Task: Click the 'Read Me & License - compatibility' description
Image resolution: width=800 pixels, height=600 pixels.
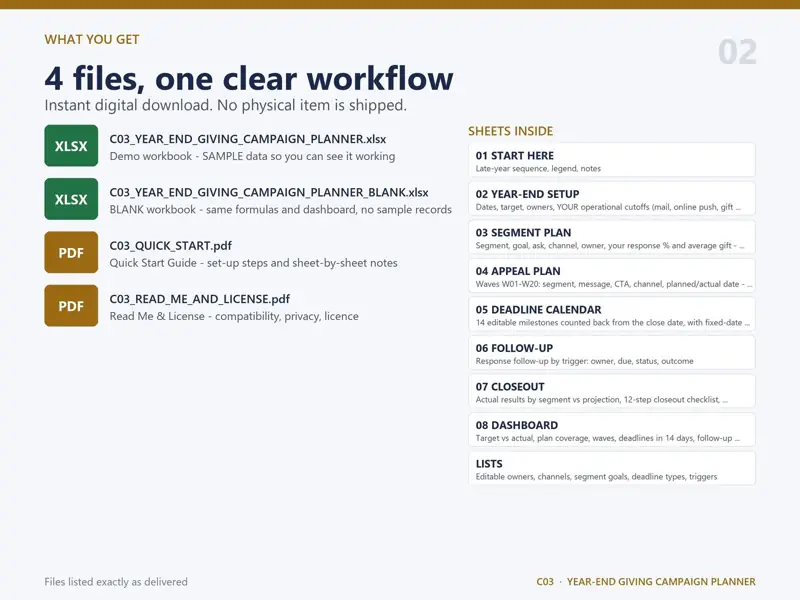Action: 234,316
